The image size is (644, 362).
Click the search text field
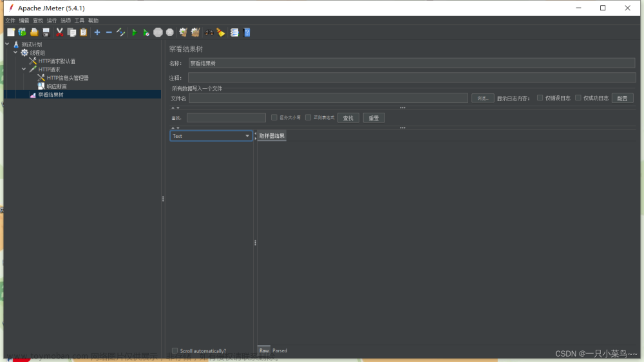tap(226, 118)
